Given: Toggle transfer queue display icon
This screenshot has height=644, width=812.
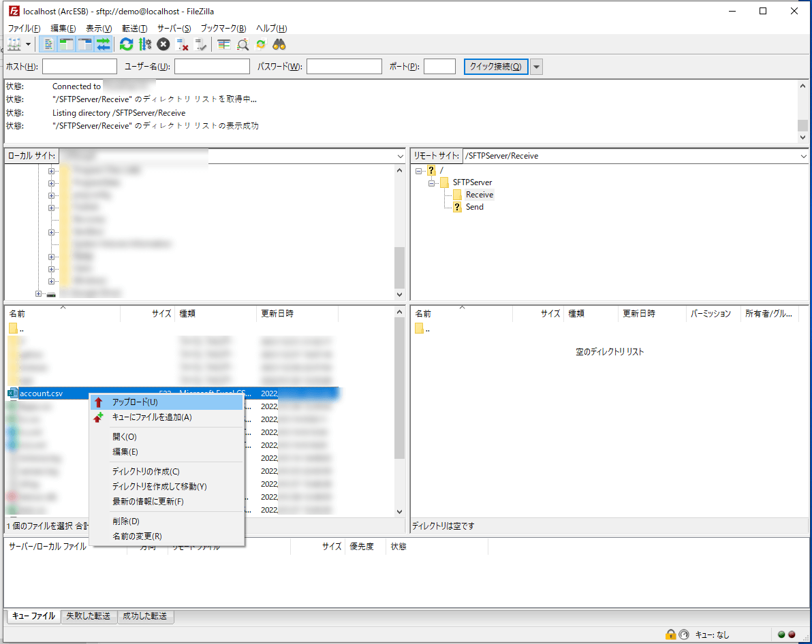Looking at the screenshot, I should click(x=103, y=44).
